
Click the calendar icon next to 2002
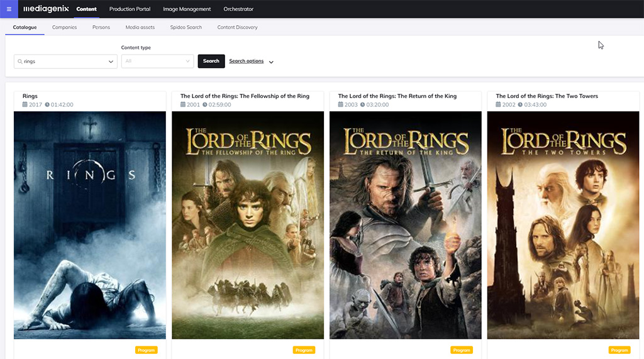(x=498, y=104)
